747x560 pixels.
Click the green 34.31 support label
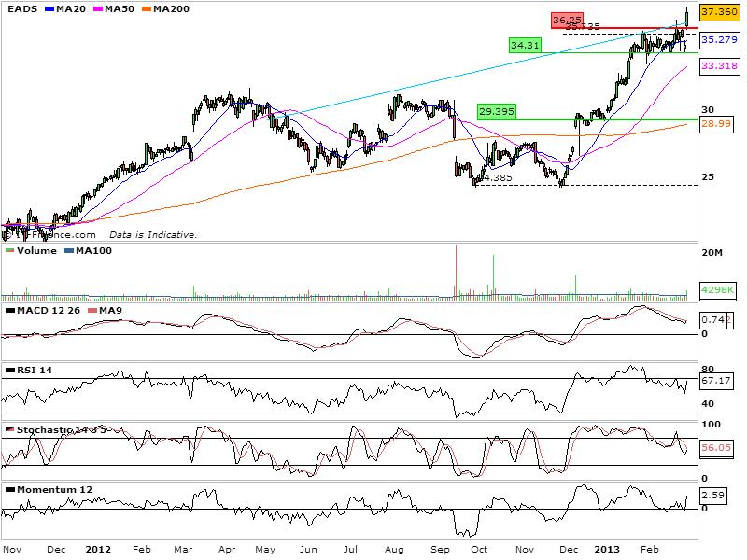pyautogui.click(x=525, y=45)
